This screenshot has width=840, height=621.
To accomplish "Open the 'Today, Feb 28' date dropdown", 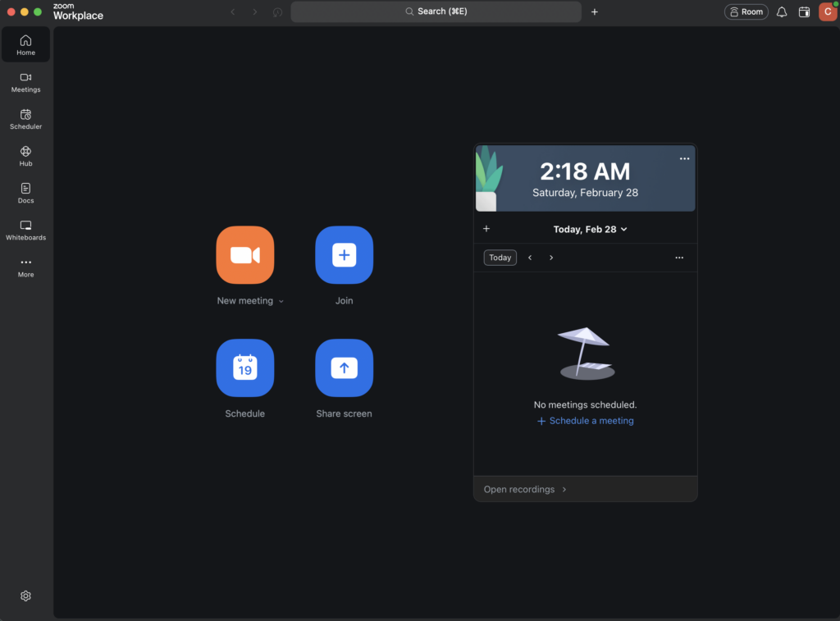I will tap(591, 229).
